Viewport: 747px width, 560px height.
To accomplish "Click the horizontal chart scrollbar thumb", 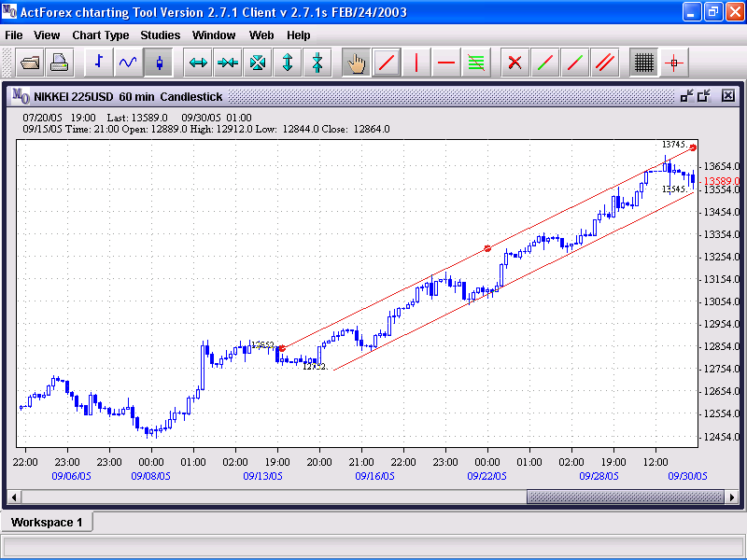I will (x=625, y=497).
